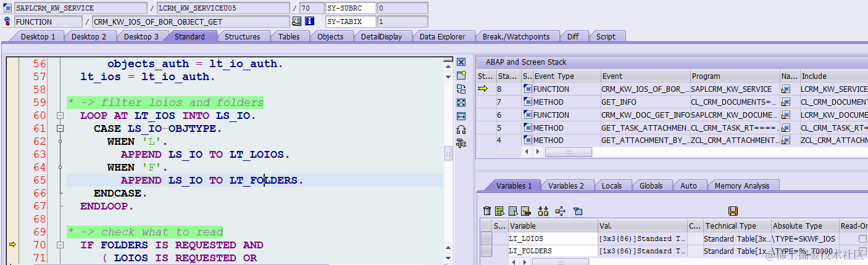Switch to Desktop 1 tab
The height and width of the screenshot is (265, 868).
38,37
